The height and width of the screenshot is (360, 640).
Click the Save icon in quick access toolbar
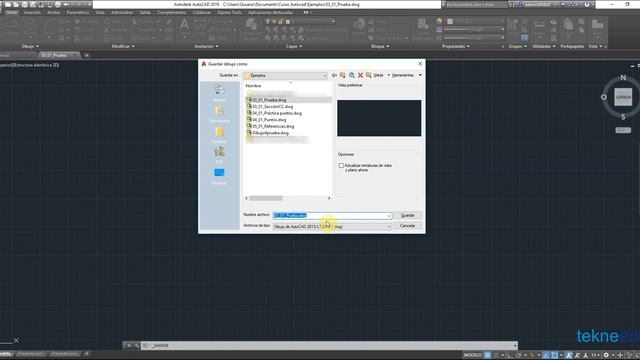[x=25, y=4]
